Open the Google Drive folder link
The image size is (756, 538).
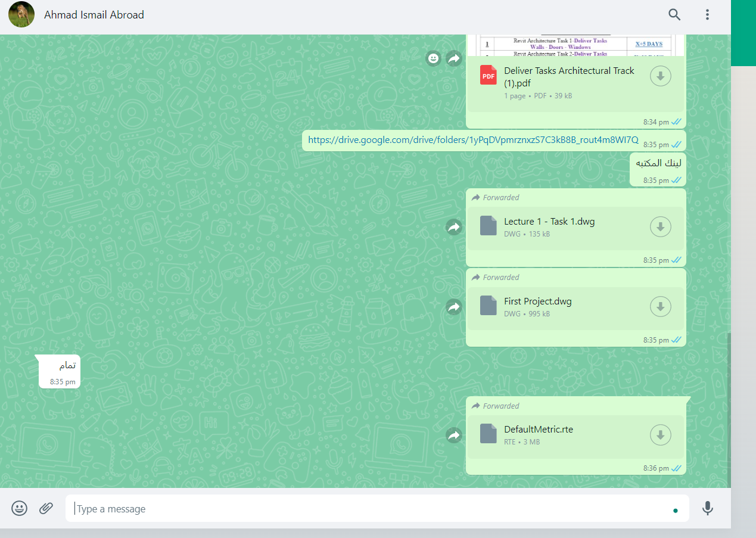[x=474, y=140]
